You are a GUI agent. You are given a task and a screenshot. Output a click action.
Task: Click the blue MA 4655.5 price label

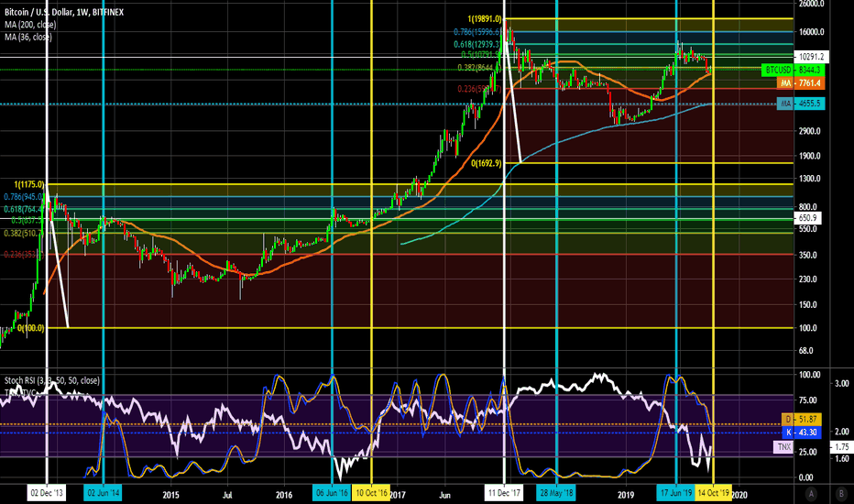coord(801,103)
